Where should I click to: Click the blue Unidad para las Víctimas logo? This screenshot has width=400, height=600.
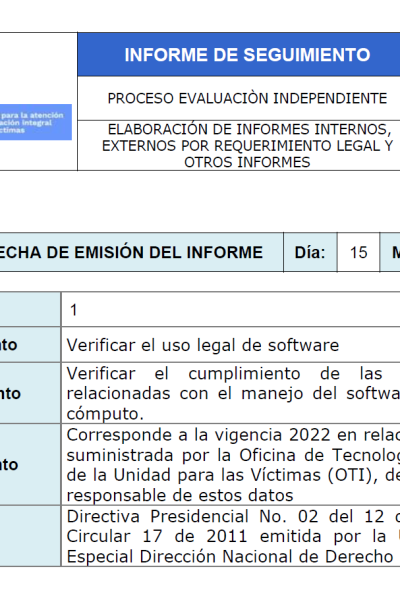[x=36, y=122]
